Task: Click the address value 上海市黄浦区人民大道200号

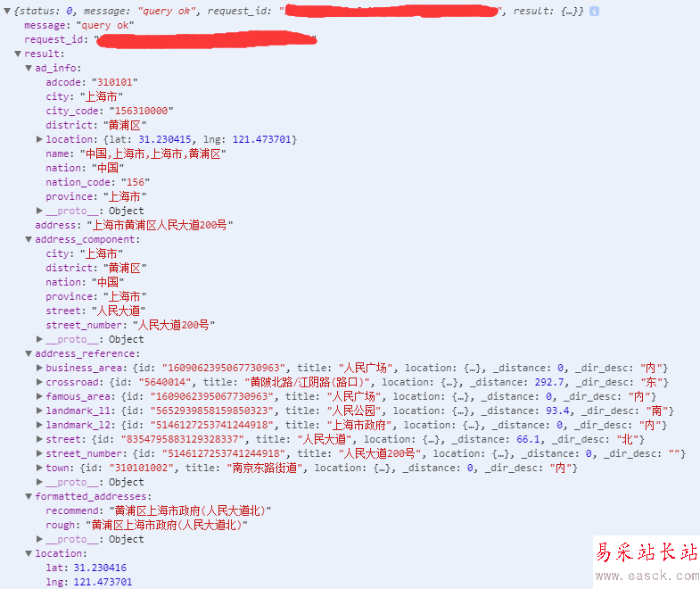Action: [160, 225]
